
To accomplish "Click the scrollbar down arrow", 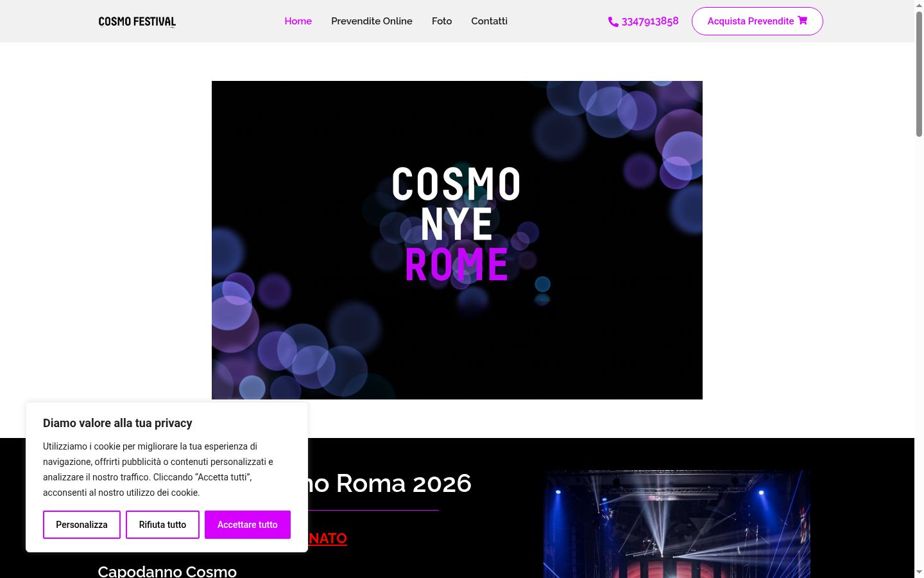I will click(919, 572).
